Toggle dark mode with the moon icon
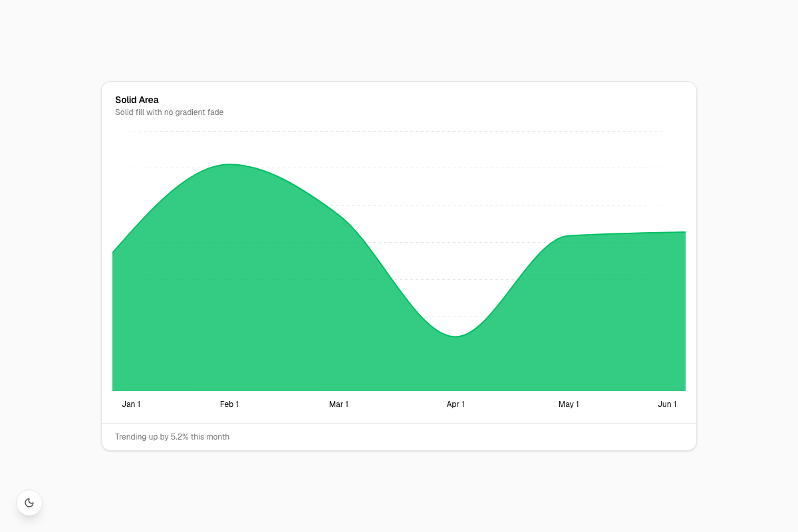 click(x=29, y=503)
